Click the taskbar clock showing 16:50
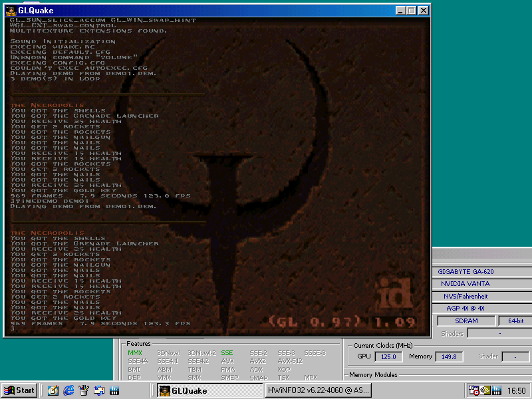532x399 pixels. pyautogui.click(x=517, y=391)
